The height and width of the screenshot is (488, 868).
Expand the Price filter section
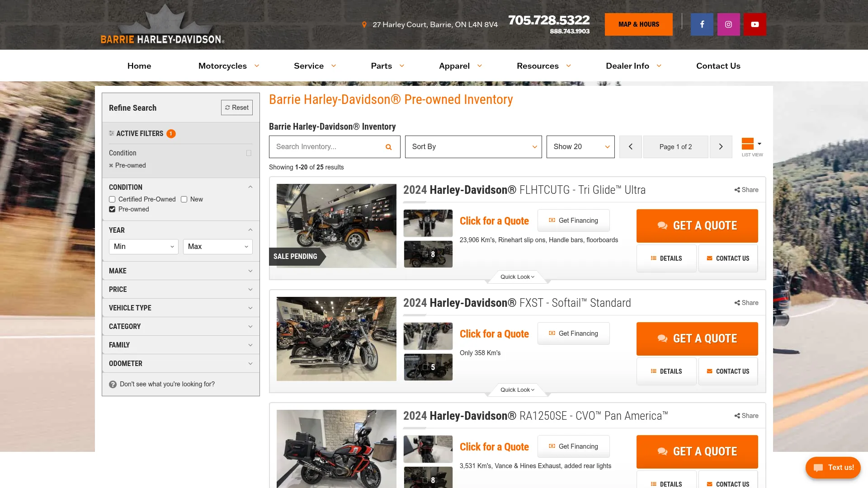(181, 289)
